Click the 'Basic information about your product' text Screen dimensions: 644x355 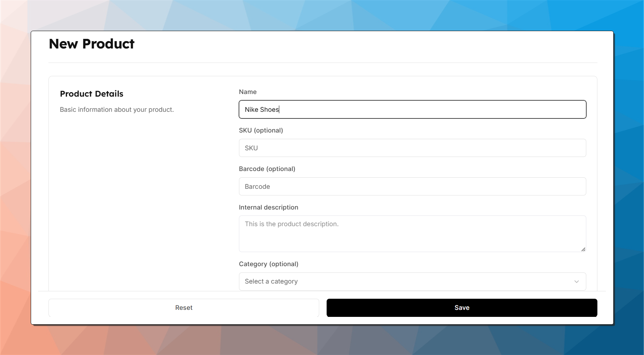[x=117, y=110]
